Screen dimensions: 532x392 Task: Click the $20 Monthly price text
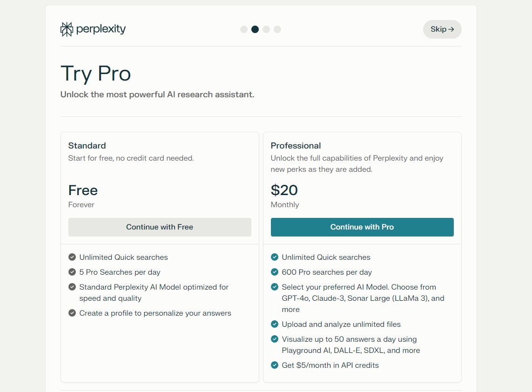click(285, 196)
